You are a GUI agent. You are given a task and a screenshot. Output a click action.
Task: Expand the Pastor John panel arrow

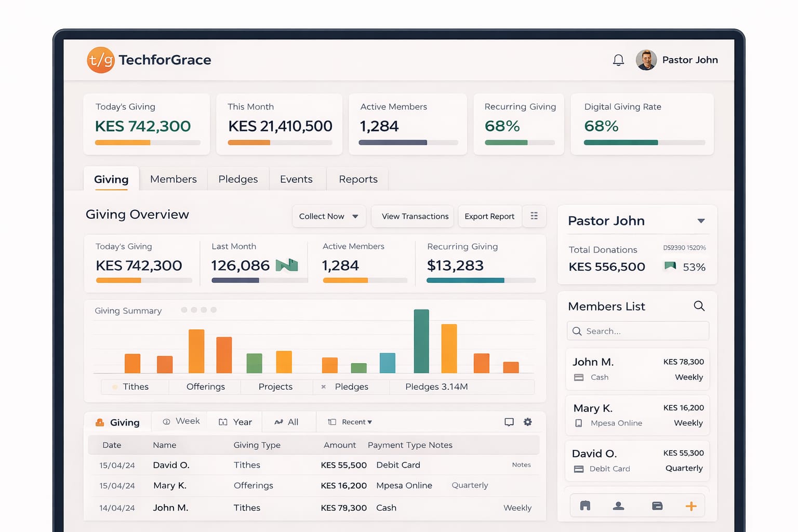tap(701, 221)
